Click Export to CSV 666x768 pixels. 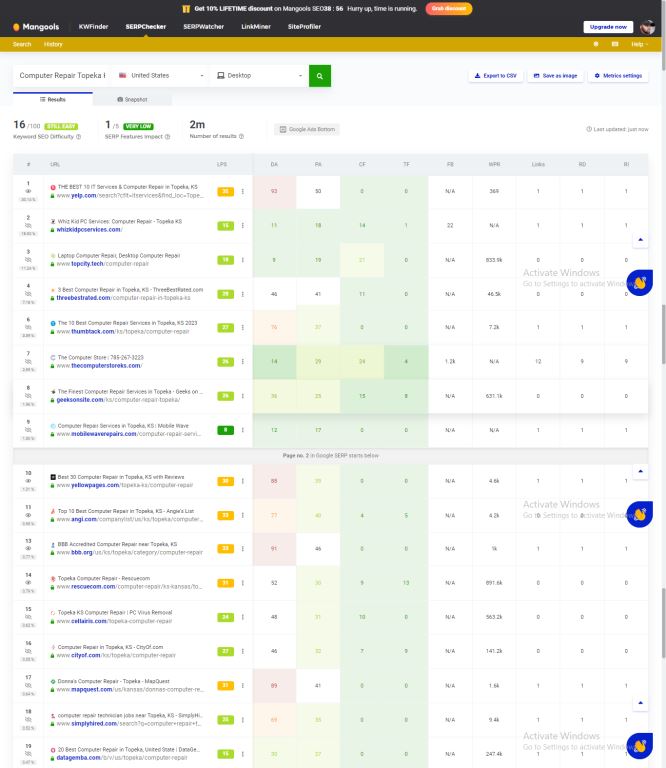[x=496, y=76]
